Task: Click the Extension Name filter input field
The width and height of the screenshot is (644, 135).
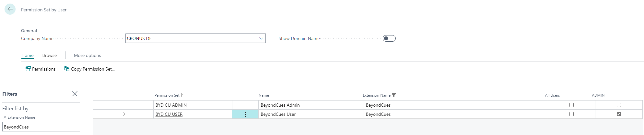Action: 41,127
